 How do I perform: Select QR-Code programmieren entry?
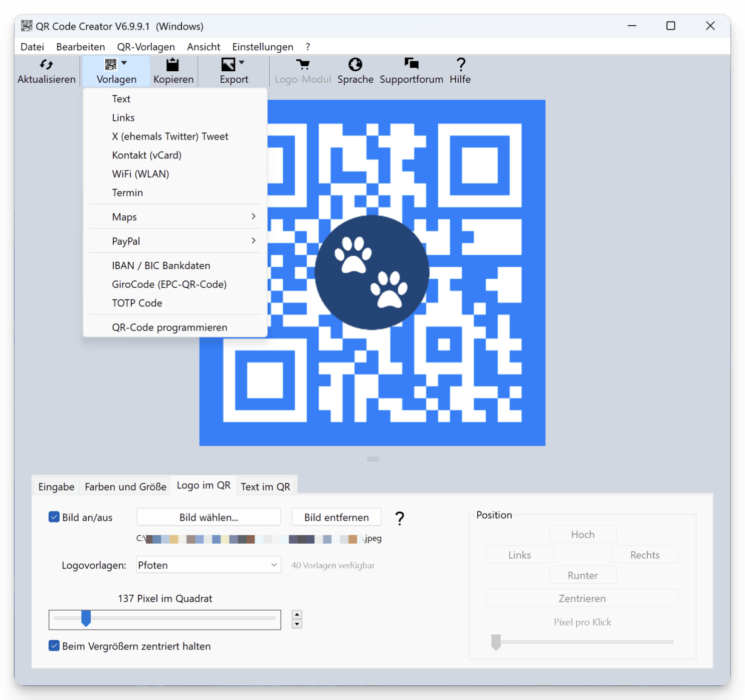[175, 327]
